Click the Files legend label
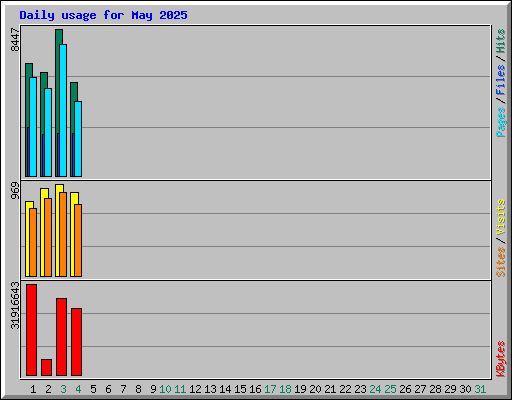Viewport: 512px width, 400px height. (x=500, y=80)
